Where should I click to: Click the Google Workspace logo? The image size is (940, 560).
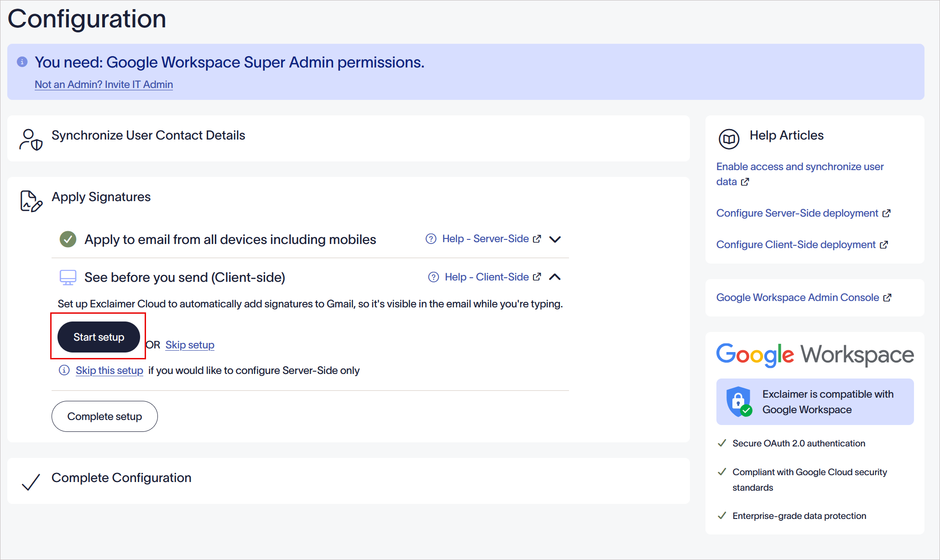815,355
